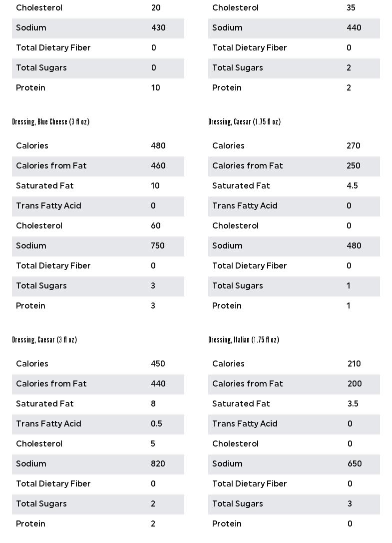Click the Cholesterol value 35 in the top table
The height and width of the screenshot is (543, 392).
click(x=351, y=8)
